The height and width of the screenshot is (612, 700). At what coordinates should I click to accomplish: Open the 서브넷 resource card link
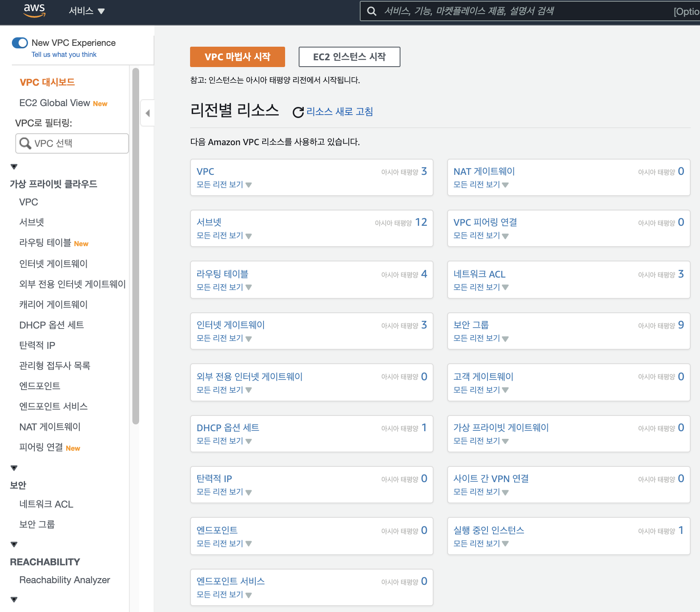tap(209, 222)
